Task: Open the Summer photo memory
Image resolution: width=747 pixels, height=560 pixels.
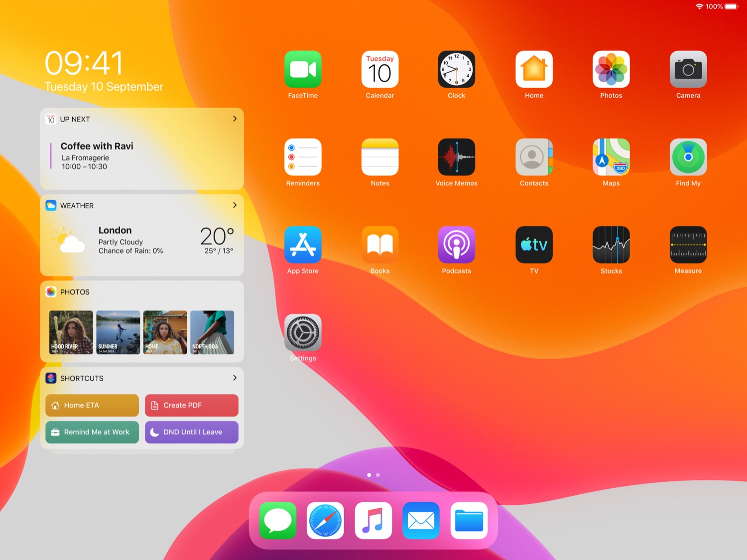Action: coord(118,332)
